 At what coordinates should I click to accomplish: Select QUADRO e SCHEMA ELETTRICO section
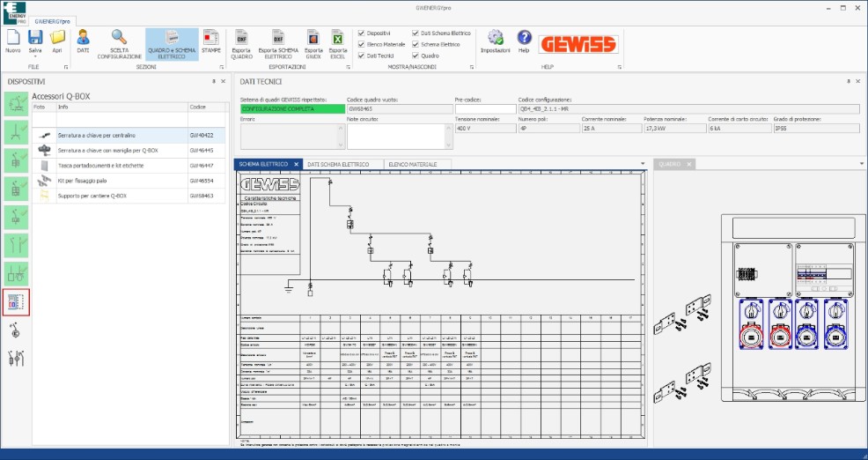coord(172,44)
